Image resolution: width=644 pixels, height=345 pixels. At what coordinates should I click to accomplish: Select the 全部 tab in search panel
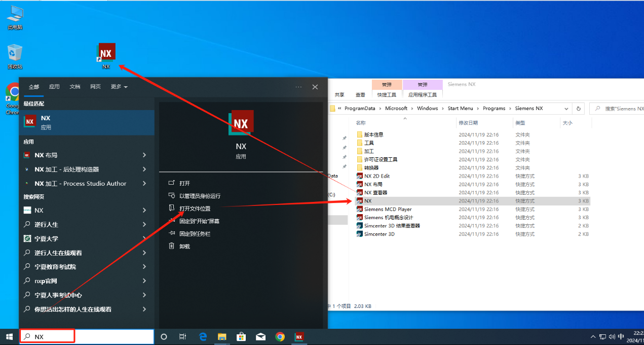point(34,87)
